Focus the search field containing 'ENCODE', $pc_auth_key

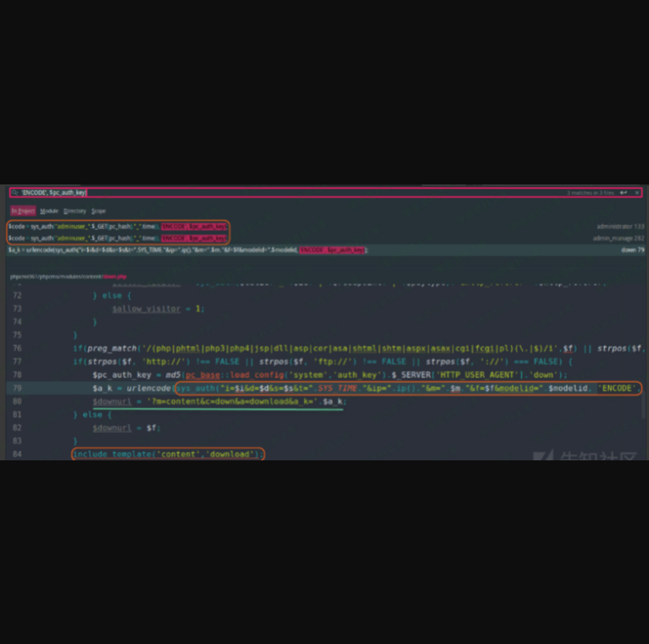241,193
